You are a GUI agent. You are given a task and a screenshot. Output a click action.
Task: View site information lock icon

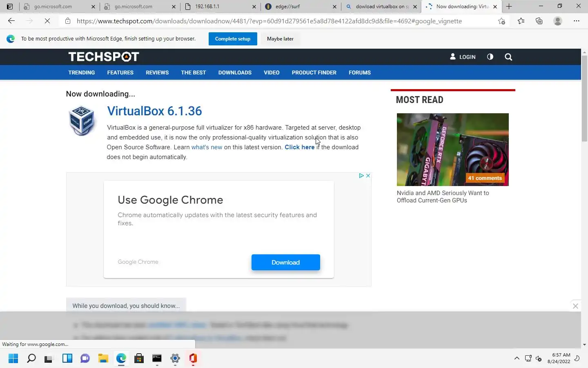click(68, 21)
